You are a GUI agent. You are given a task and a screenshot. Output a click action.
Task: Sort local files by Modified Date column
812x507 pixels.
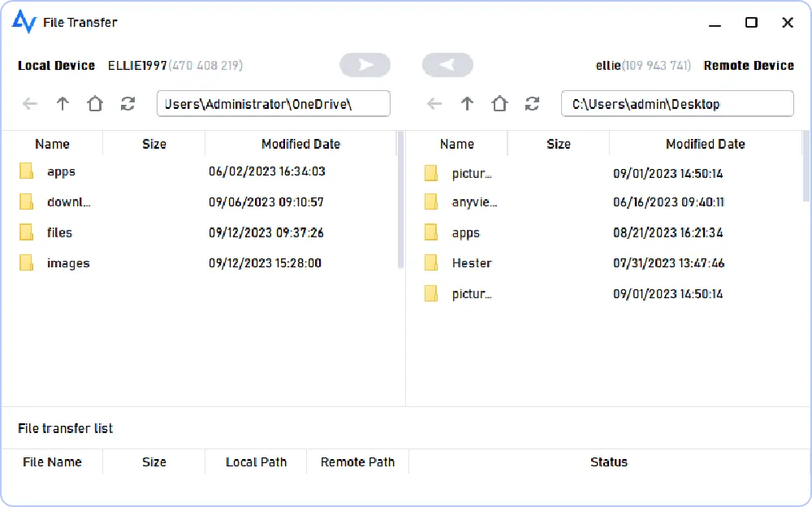(300, 144)
